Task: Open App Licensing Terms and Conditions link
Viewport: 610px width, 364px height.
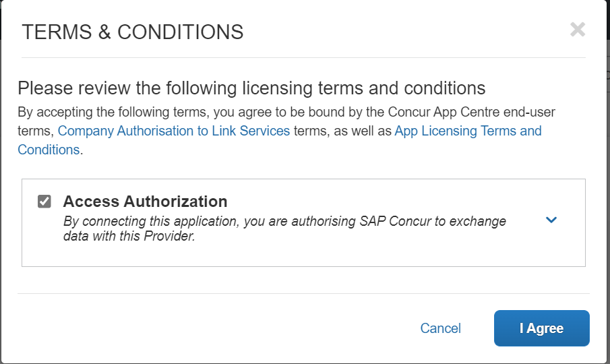Action: pyautogui.click(x=468, y=131)
